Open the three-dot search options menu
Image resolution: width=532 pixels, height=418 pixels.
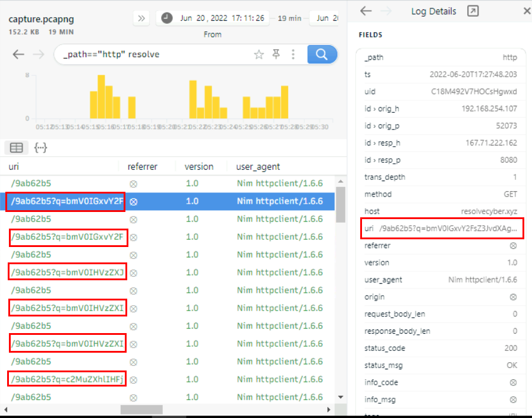coord(293,55)
